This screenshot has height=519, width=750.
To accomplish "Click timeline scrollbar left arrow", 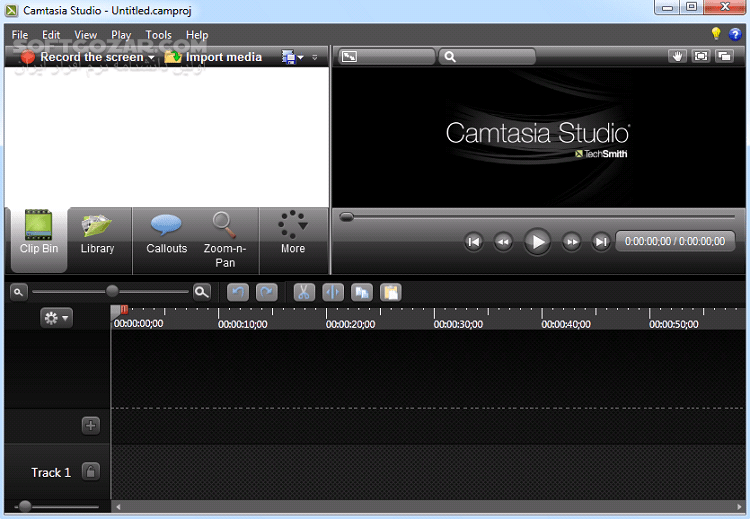I will pyautogui.click(x=118, y=507).
